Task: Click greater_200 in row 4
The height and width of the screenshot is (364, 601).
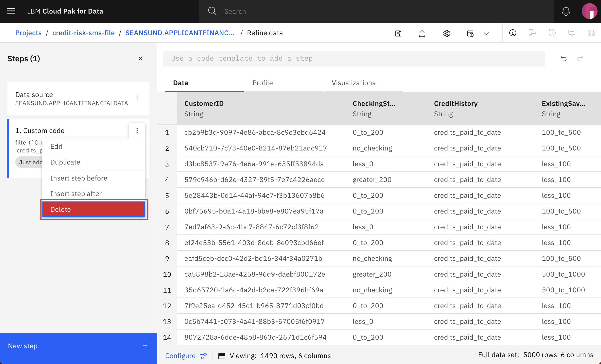Action: [x=372, y=180]
